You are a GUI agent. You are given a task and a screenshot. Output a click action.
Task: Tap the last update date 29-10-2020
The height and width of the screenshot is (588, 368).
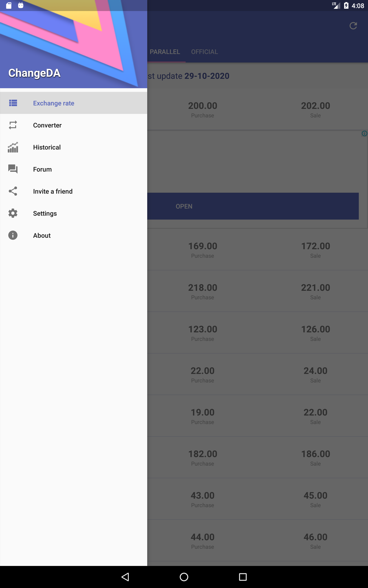pos(207,76)
